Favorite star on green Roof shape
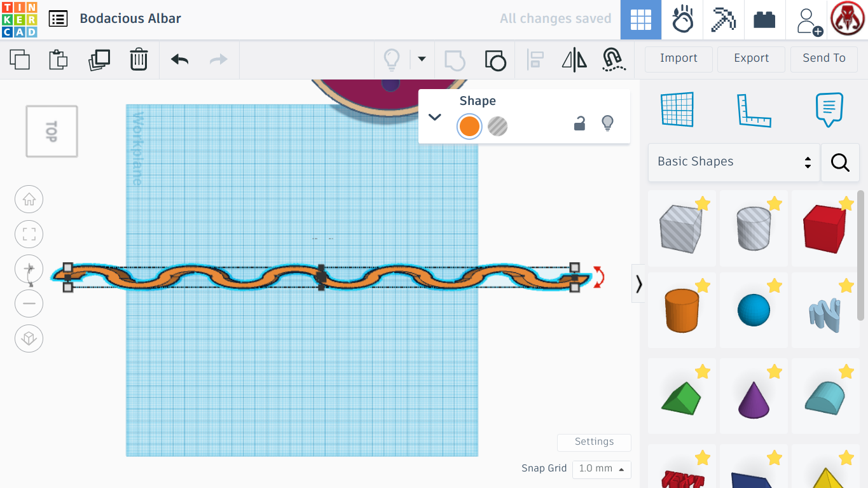 point(702,371)
